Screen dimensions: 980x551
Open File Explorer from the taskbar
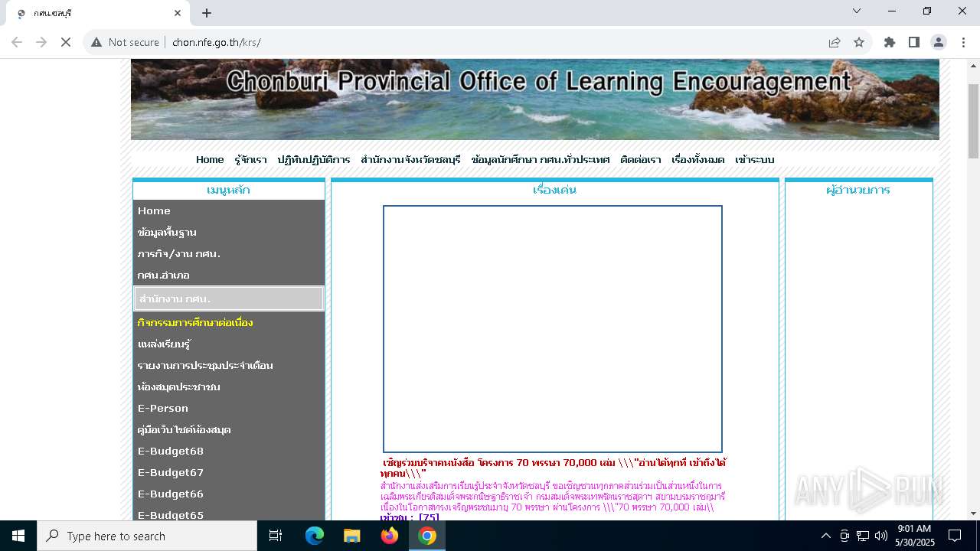tap(352, 536)
